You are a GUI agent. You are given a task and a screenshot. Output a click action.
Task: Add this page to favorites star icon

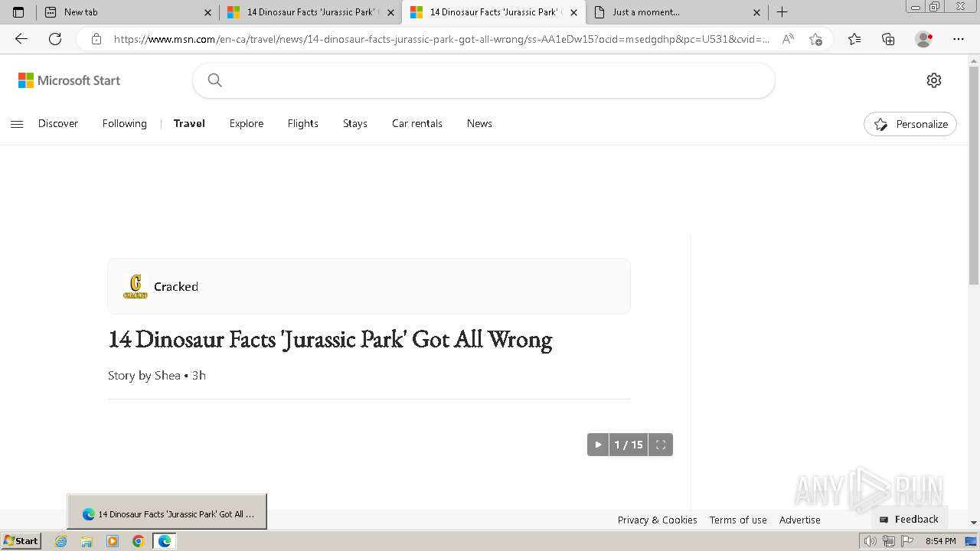tap(815, 39)
